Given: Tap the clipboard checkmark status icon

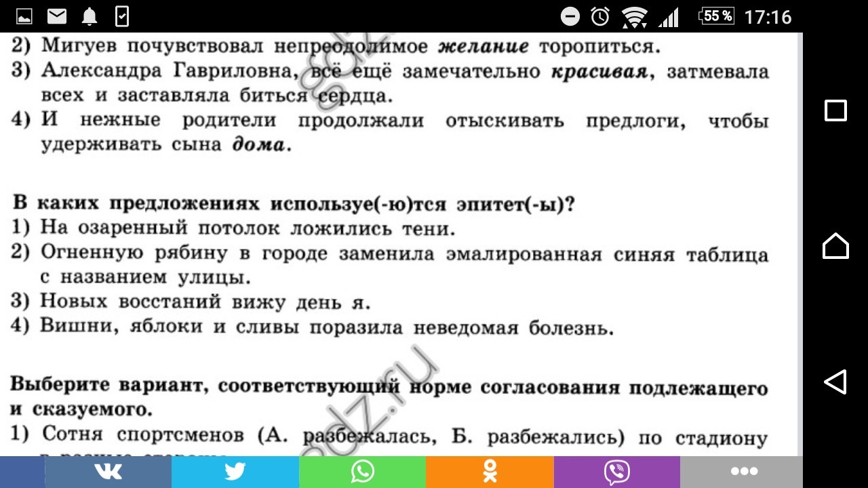Looking at the screenshot, I should click(122, 16).
